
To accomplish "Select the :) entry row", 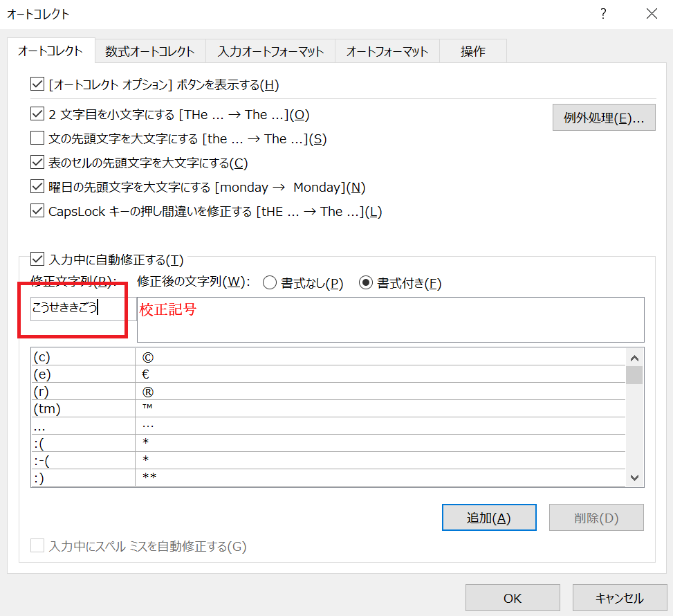I will pyautogui.click(x=329, y=478).
